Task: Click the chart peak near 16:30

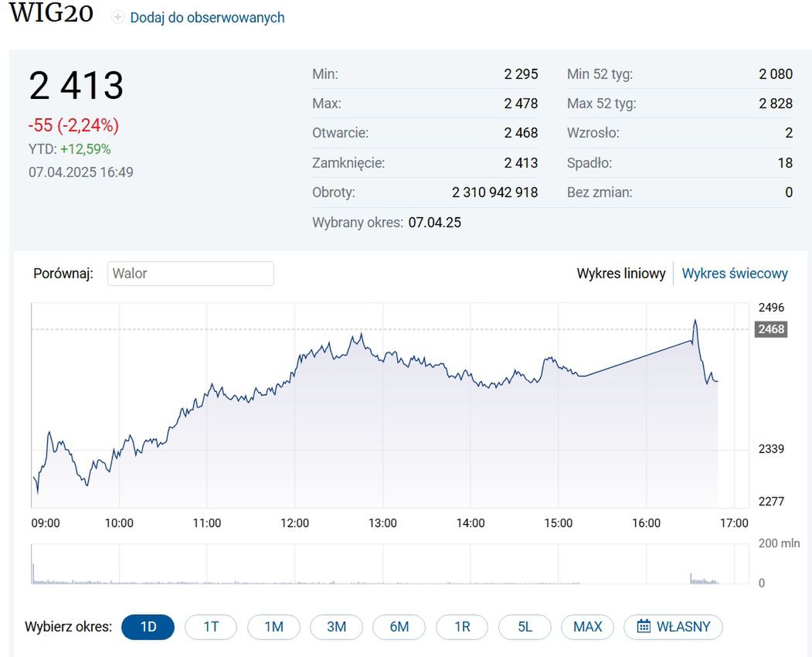Action: click(695, 321)
